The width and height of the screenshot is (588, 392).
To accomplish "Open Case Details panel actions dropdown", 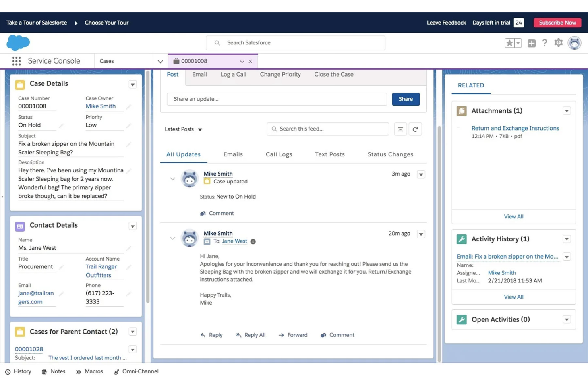I will point(133,84).
